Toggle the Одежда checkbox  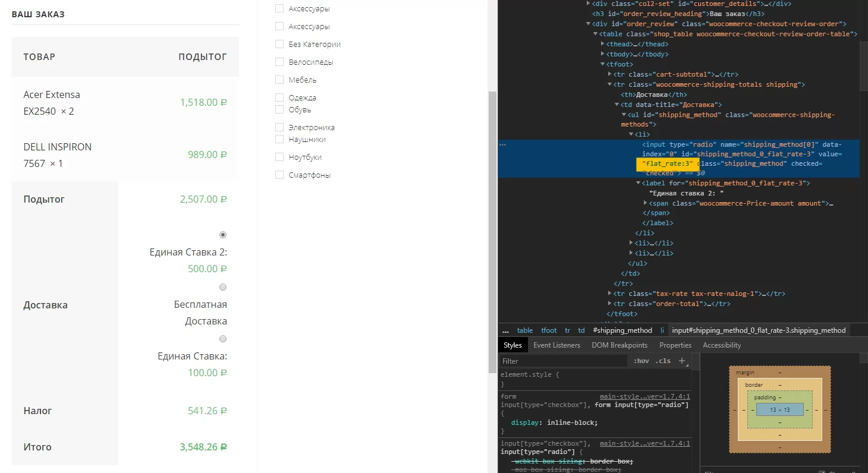click(279, 97)
